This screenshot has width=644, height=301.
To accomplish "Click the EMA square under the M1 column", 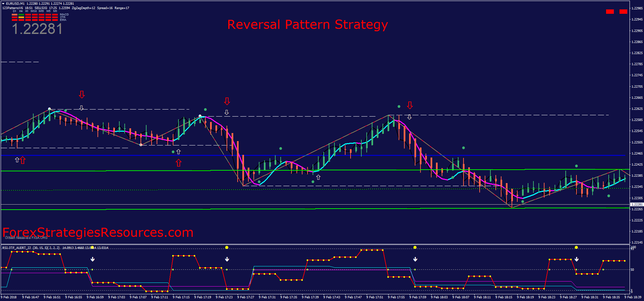I will click(x=55, y=20).
